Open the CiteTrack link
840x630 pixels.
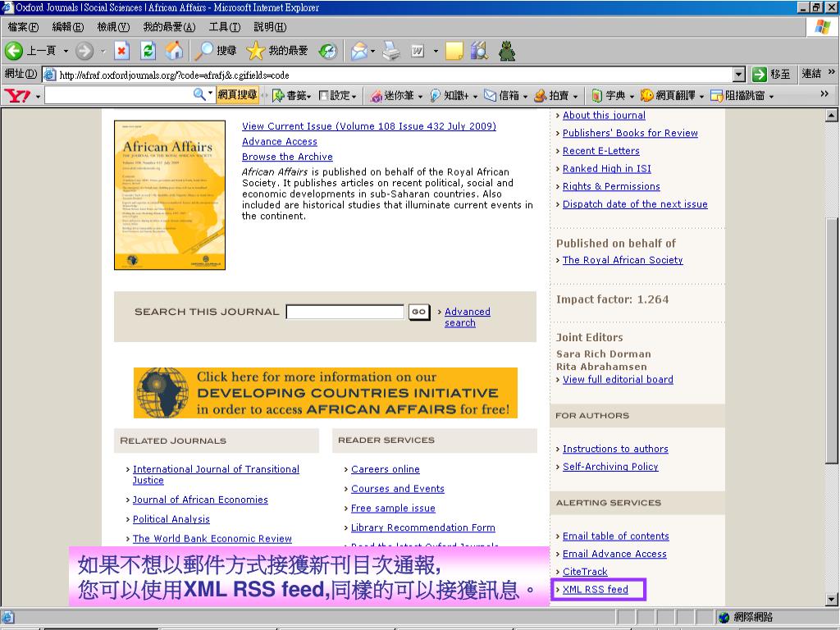[585, 572]
